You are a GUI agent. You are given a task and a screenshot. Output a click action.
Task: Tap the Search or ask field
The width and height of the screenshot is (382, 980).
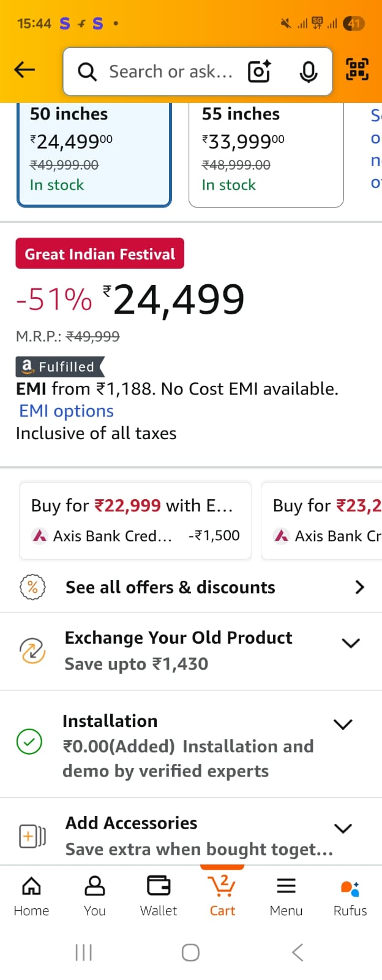(x=170, y=72)
